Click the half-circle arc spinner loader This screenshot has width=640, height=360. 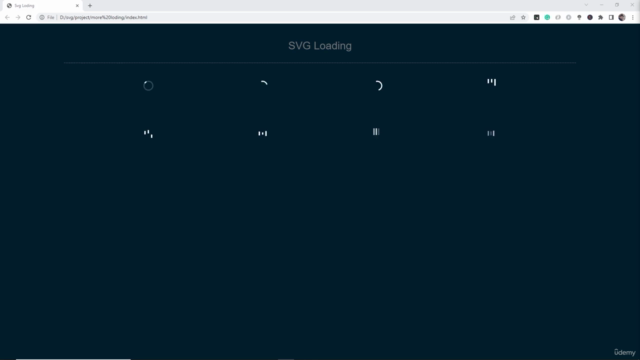coord(378,86)
